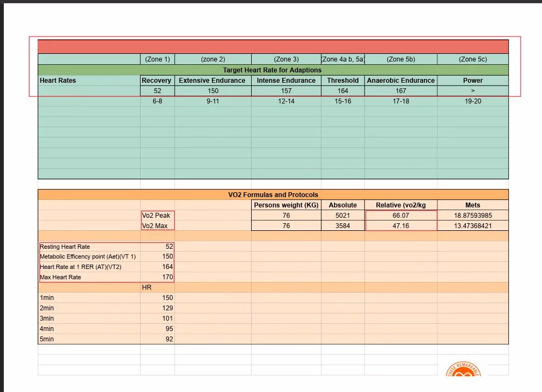Select the "(Zone 3)" header cell
This screenshot has height=392, width=542.
(286, 59)
